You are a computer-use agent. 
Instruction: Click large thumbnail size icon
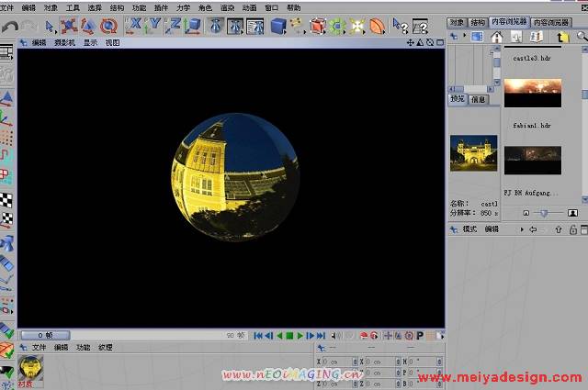[572, 213]
